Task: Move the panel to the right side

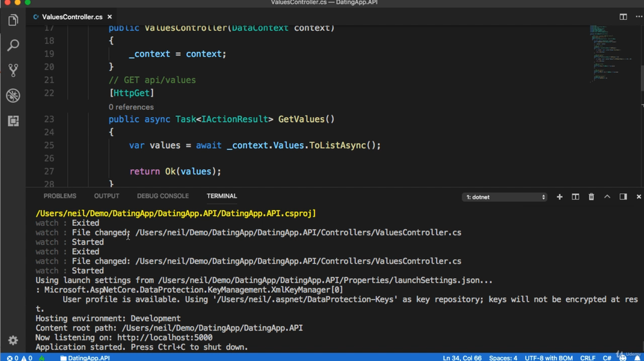Action: click(623, 197)
